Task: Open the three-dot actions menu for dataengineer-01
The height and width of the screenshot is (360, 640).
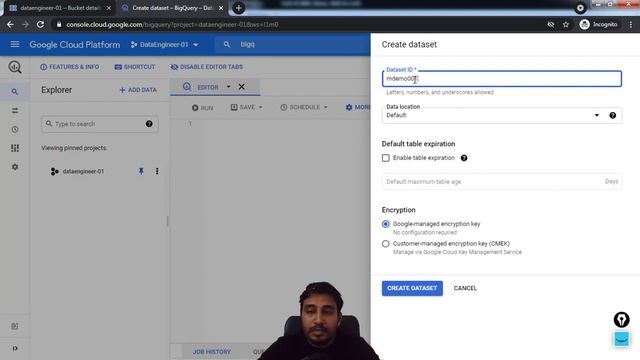Action: [x=157, y=171]
